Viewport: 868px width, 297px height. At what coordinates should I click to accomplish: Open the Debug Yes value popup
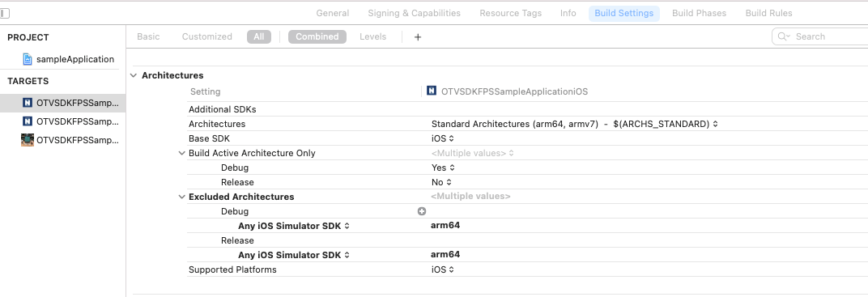444,168
